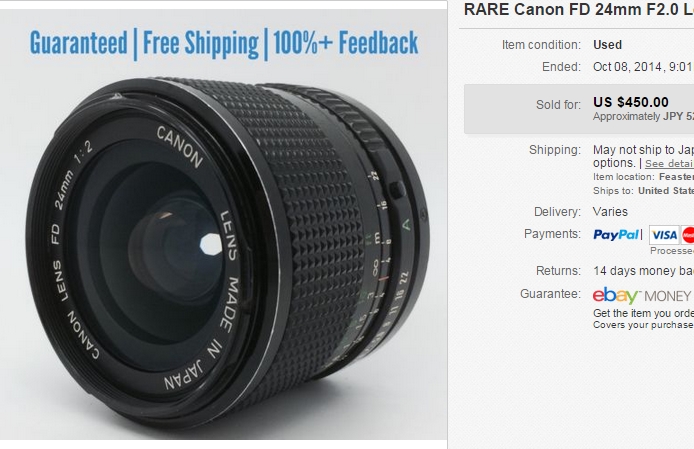Screen dimensions: 694x449
Task: Click '100%+ Feedback' text in the banner
Action: tap(346, 43)
